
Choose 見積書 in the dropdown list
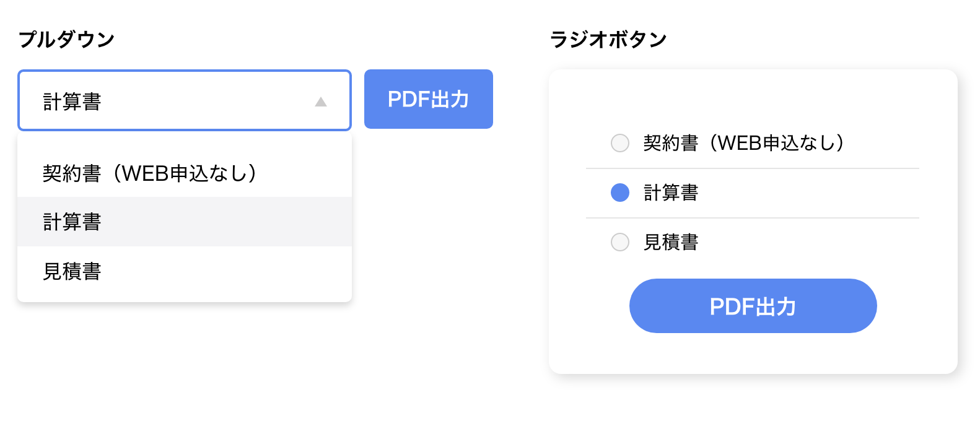click(72, 271)
